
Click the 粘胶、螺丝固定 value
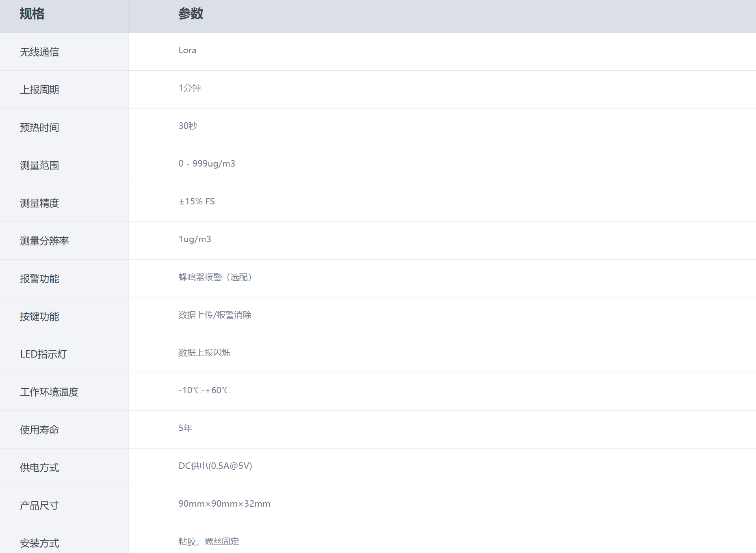(209, 542)
